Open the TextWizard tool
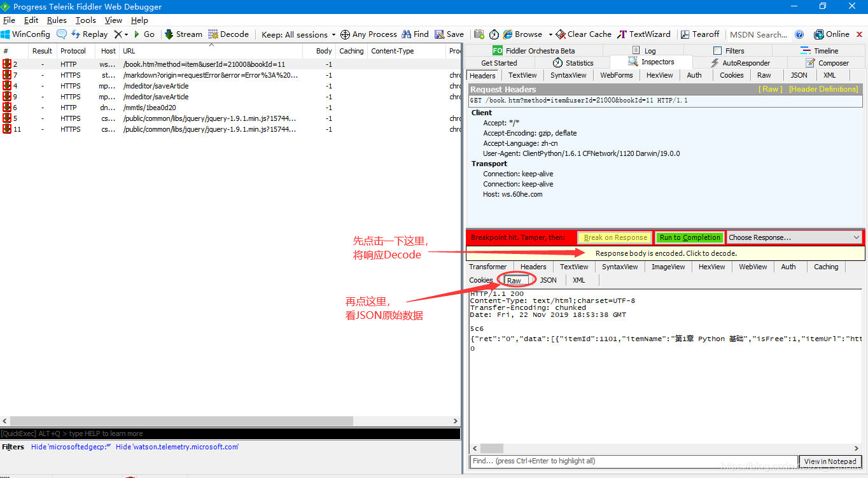The width and height of the screenshot is (868, 478). click(x=644, y=34)
